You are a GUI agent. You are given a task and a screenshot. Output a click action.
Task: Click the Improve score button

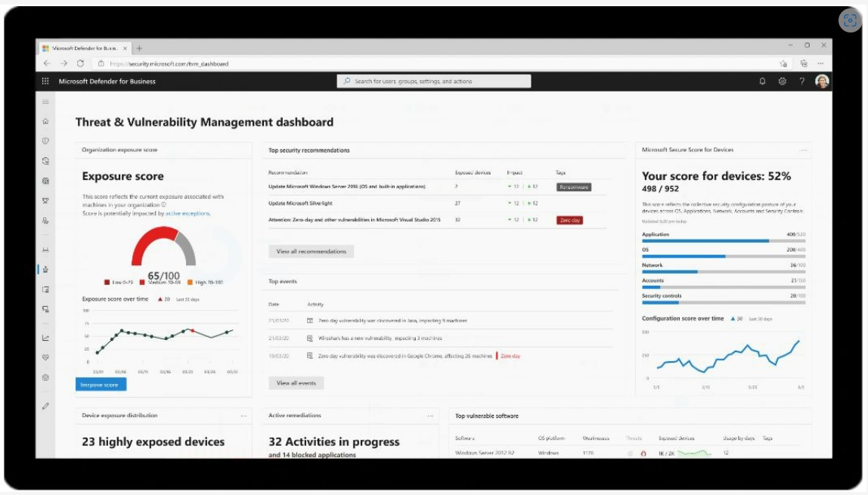pos(101,385)
